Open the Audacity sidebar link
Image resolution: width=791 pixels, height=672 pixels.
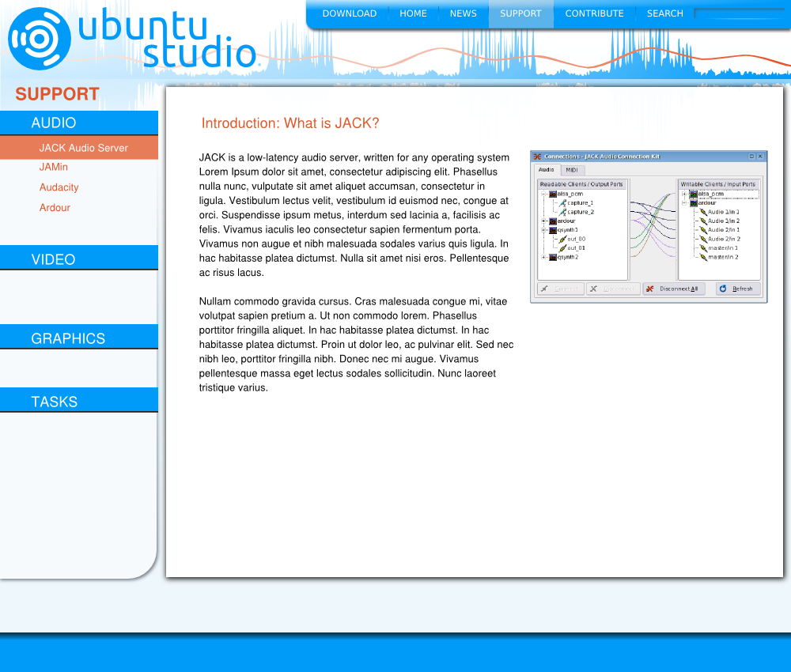tap(59, 187)
